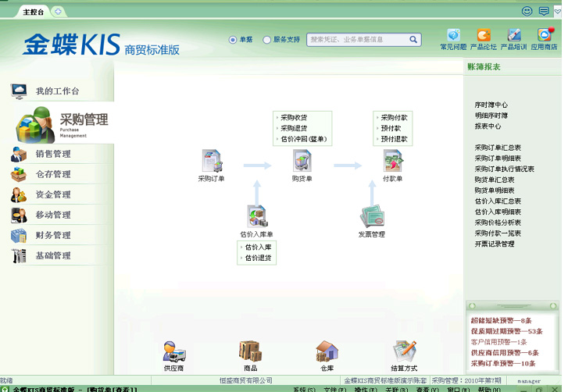Open 采购价格分析表 report
This screenshot has height=392, width=586.
(498, 223)
